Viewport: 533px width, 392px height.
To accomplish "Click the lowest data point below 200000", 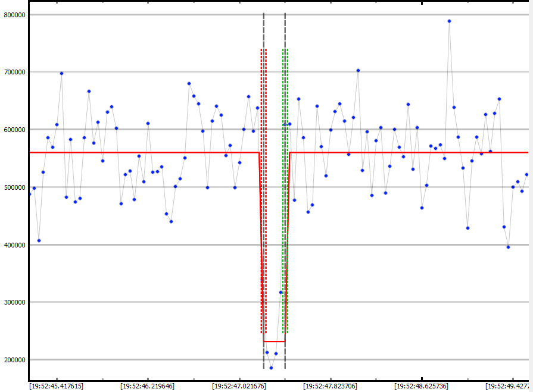I will [x=271, y=368].
